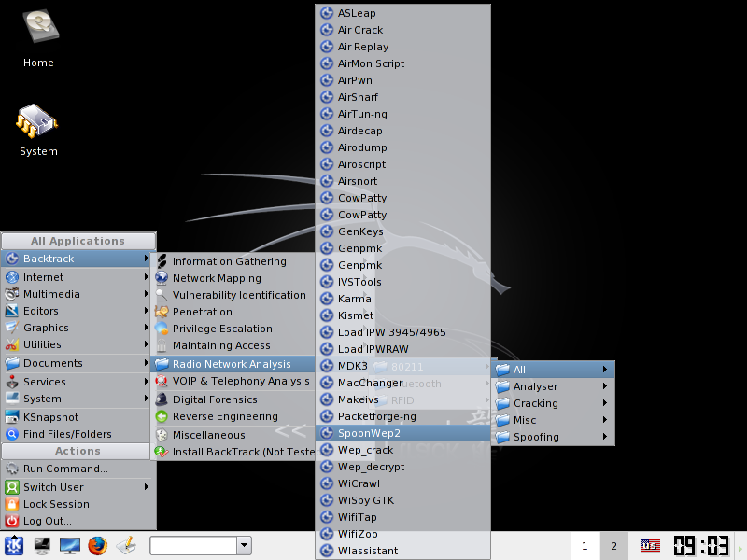747x560 pixels.
Task: Open the panel command combo box dropdown arrow
Action: tap(245, 545)
